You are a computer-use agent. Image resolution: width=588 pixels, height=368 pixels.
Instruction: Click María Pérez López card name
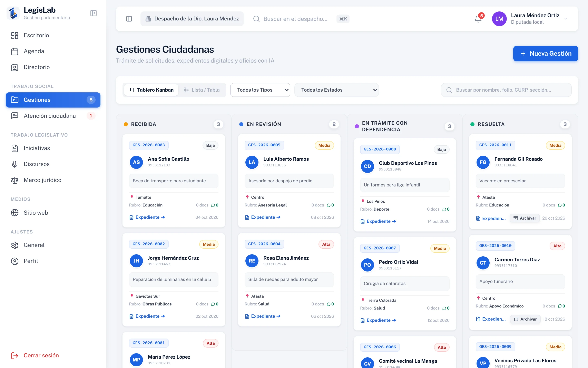[x=169, y=357]
